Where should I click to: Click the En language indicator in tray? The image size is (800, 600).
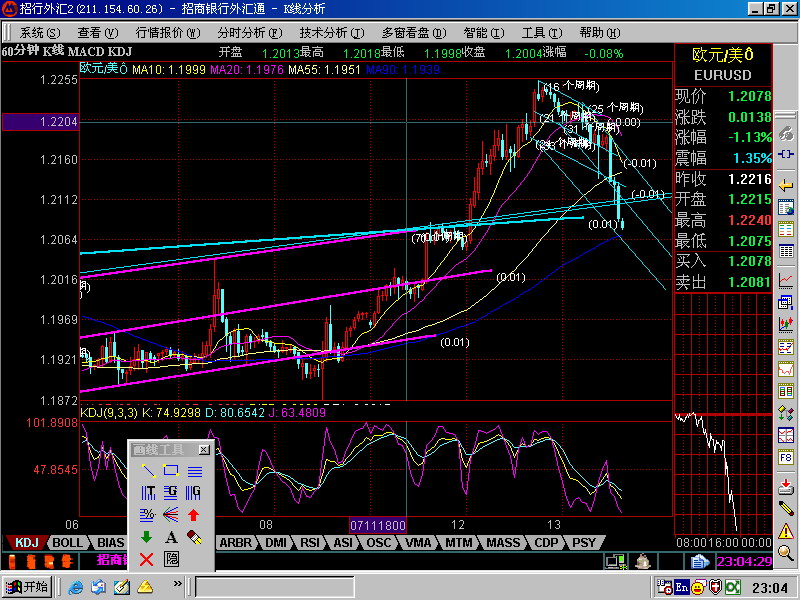coord(682,587)
